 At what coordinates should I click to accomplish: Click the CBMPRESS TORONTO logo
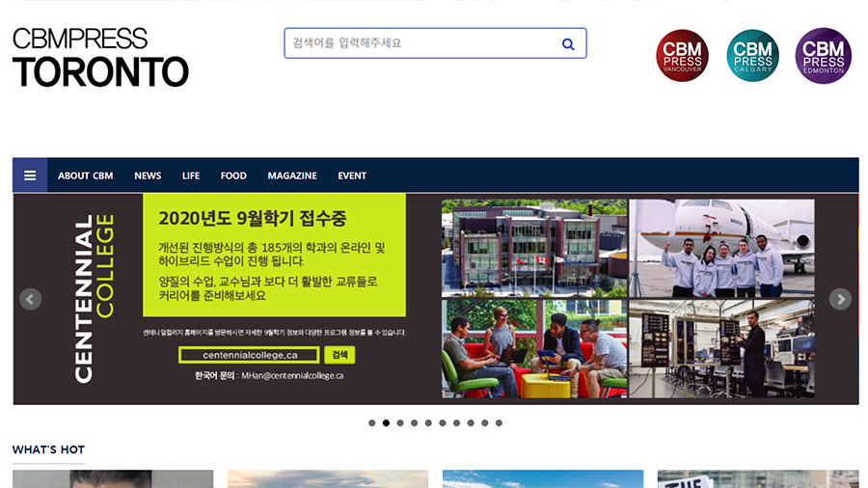tap(100, 58)
